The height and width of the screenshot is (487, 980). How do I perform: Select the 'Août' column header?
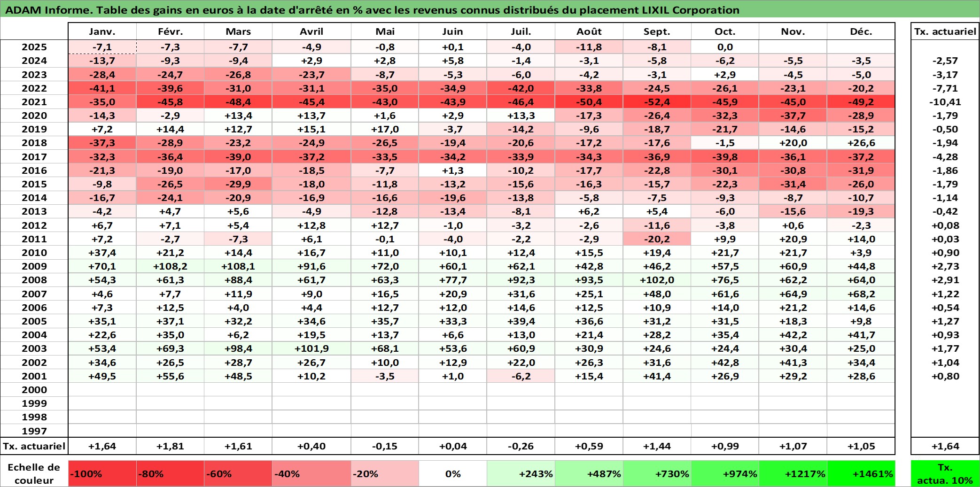tap(589, 31)
